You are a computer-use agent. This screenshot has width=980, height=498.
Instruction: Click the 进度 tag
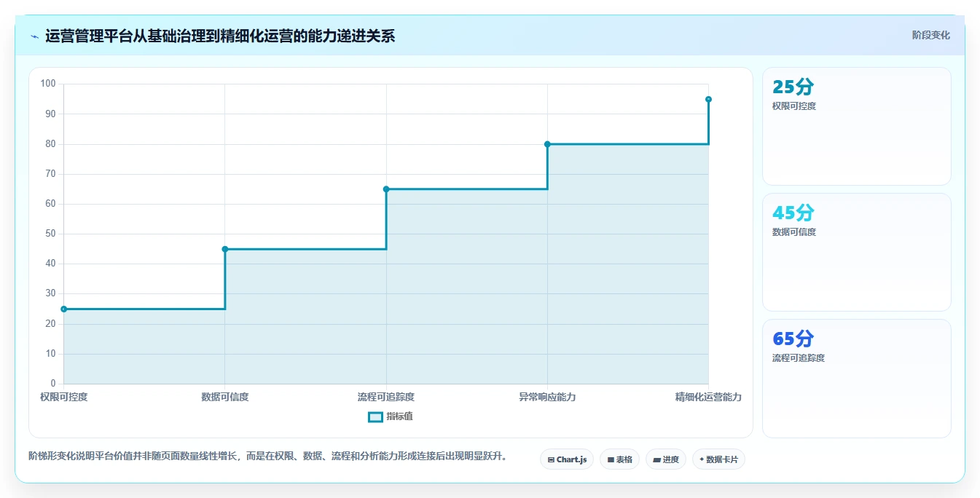pyautogui.click(x=666, y=459)
